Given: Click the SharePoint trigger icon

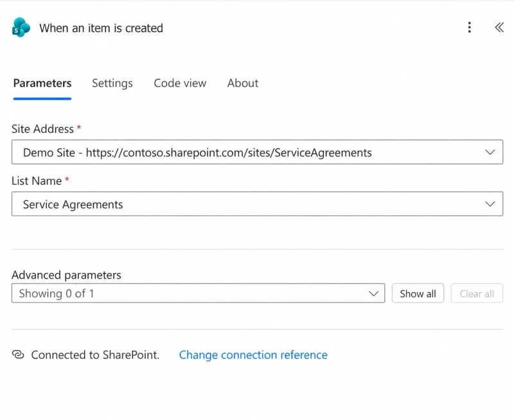Looking at the screenshot, I should pyautogui.click(x=21, y=27).
